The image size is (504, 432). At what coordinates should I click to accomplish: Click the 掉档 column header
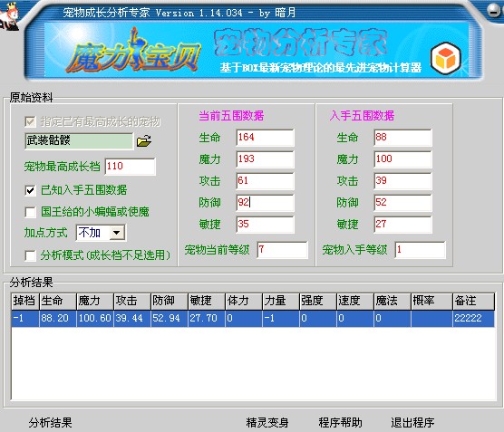point(25,302)
